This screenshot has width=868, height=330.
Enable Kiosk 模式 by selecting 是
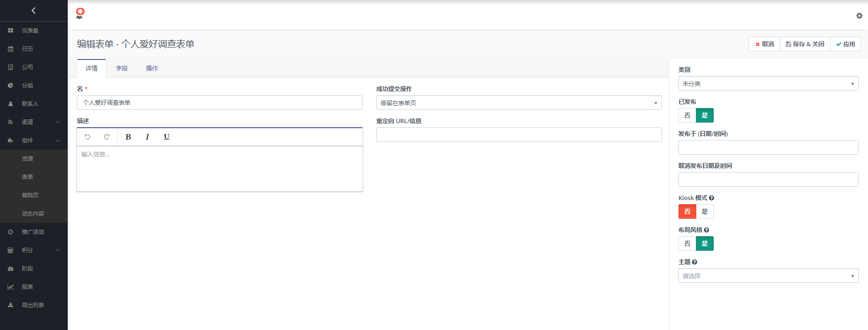click(705, 211)
